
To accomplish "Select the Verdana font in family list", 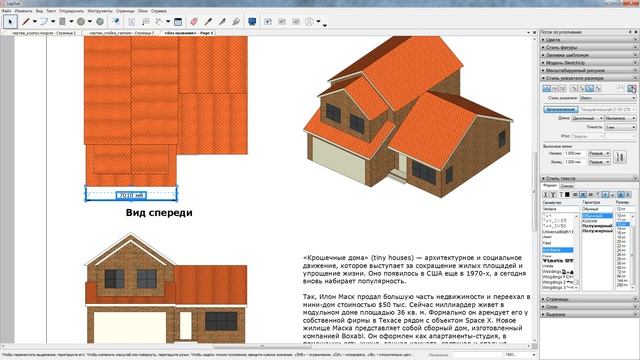I will [x=558, y=249].
